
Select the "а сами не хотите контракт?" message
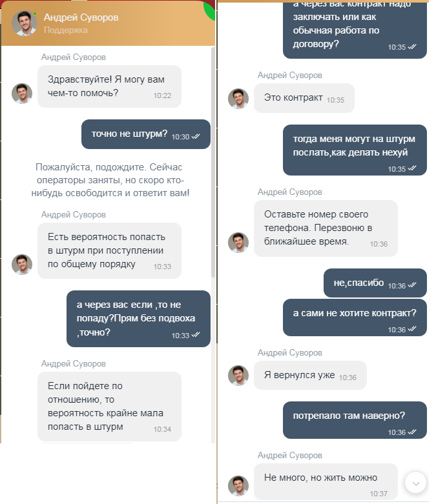(355, 318)
